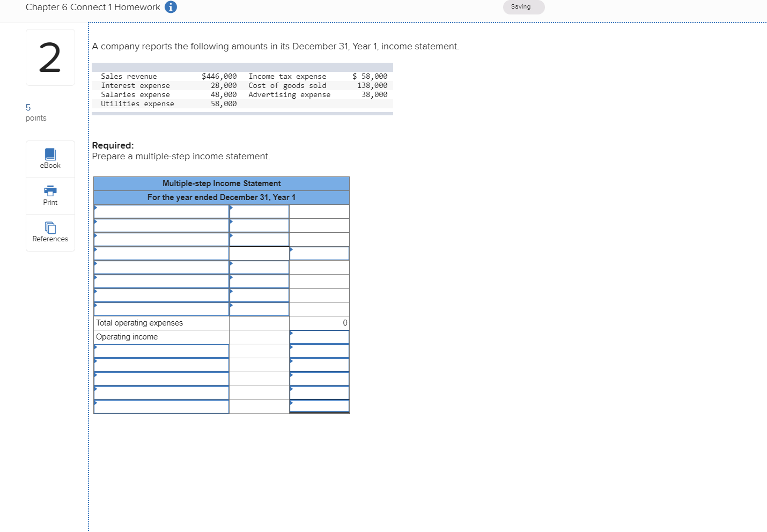Click the info icon beside Chapter 6 title

pos(171,7)
